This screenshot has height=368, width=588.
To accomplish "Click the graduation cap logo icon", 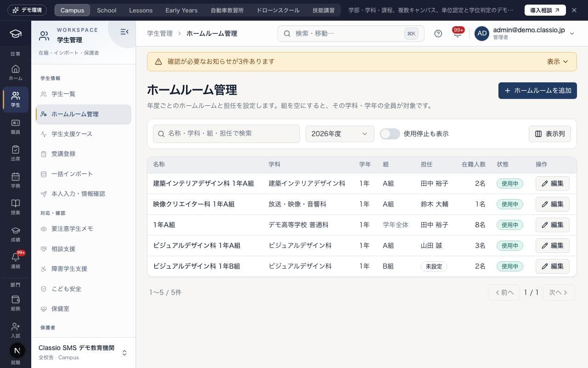I will click(x=16, y=34).
